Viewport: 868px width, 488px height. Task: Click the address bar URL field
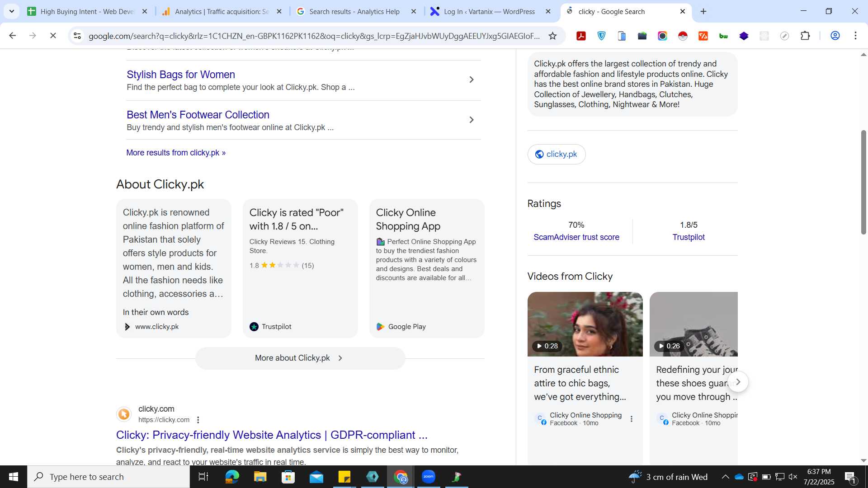[314, 36]
